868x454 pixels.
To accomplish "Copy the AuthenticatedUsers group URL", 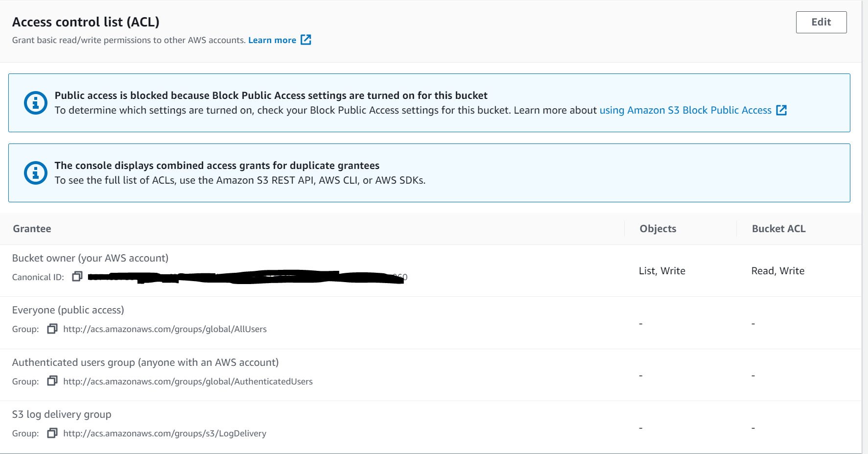I will (x=52, y=381).
